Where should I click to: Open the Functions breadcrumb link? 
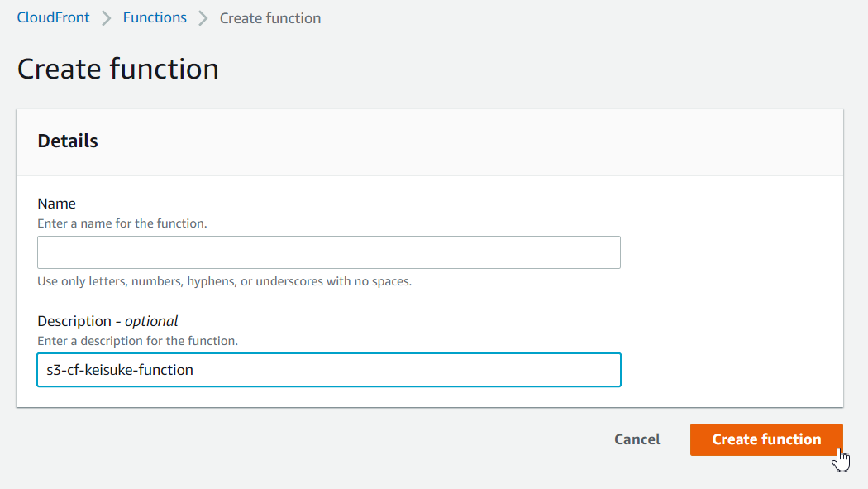click(155, 17)
